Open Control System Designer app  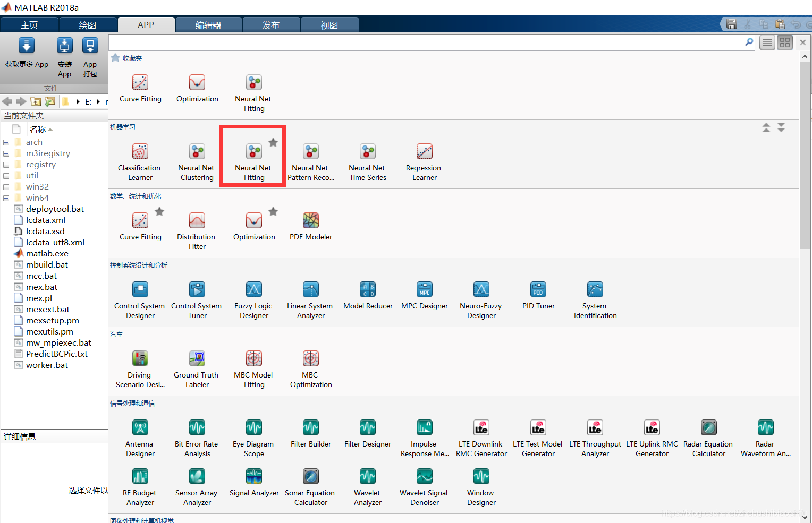pos(140,300)
